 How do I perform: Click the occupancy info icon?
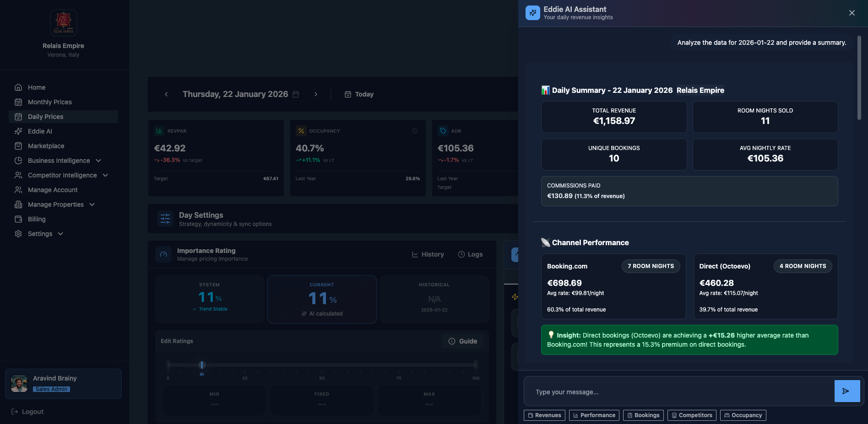[414, 131]
